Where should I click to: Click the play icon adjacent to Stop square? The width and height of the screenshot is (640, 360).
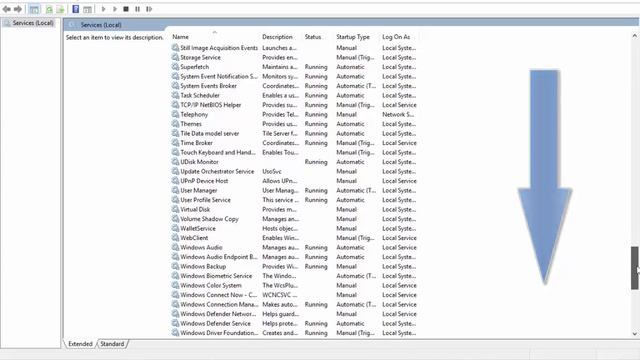pyautogui.click(x=115, y=9)
